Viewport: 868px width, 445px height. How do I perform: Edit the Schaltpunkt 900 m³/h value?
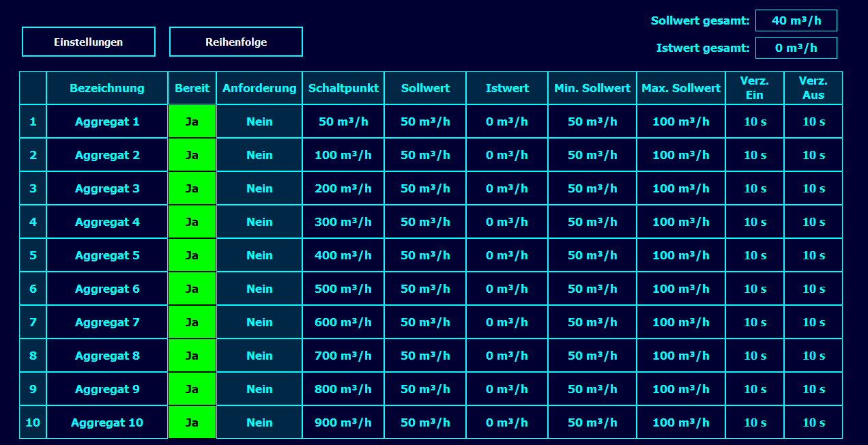click(x=343, y=422)
